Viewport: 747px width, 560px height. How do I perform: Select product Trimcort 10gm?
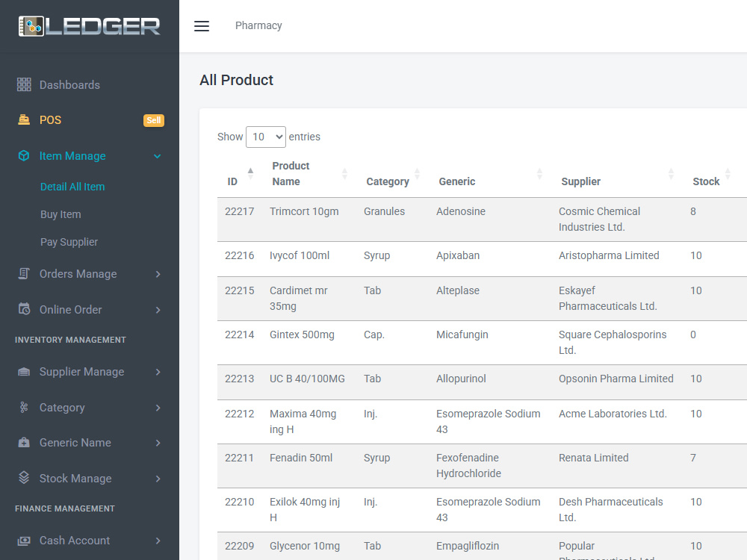tap(304, 211)
